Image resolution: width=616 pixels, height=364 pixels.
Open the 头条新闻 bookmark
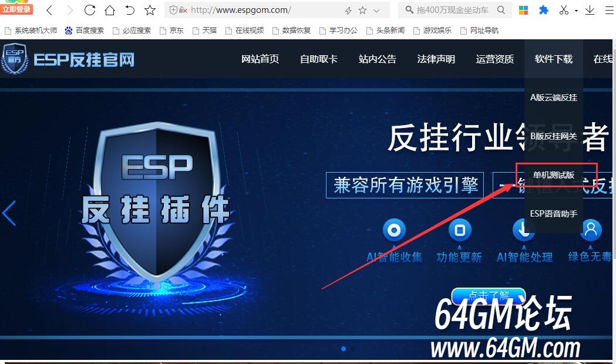[385, 31]
